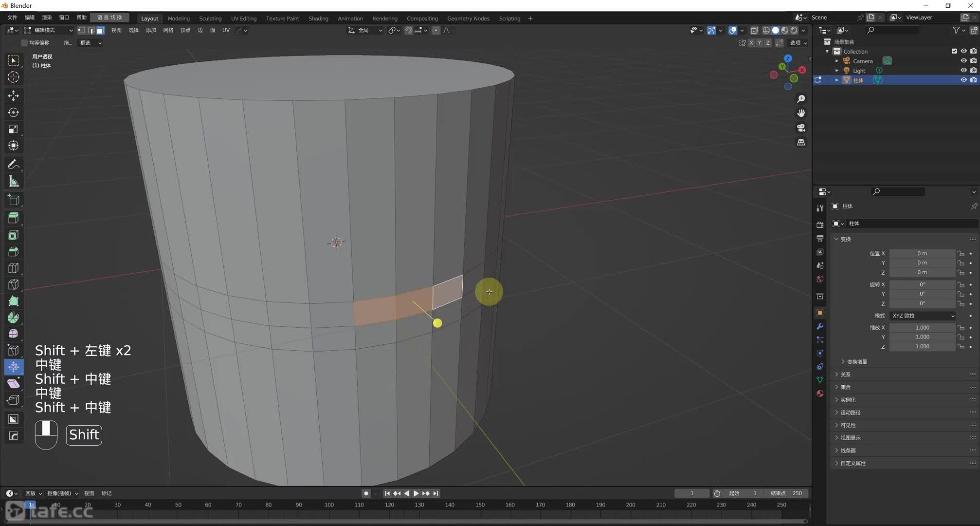Select the Shear tool
The width and height of the screenshot is (980, 526).
click(14, 384)
